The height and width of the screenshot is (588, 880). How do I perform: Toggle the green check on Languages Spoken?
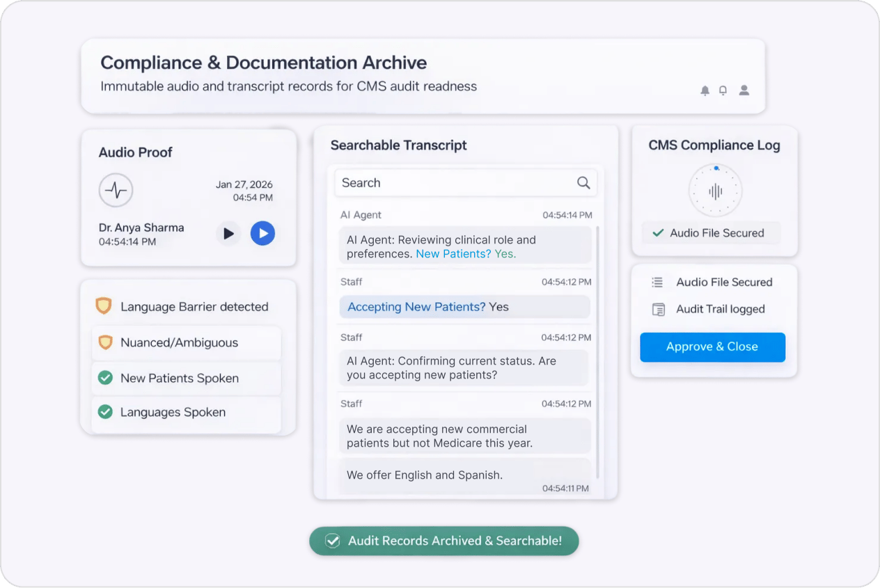coord(106,412)
